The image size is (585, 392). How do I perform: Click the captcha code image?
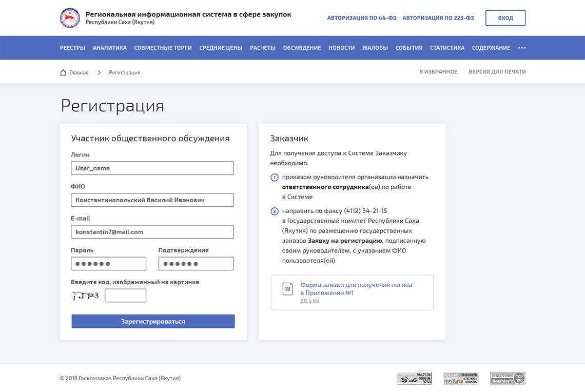85,296
